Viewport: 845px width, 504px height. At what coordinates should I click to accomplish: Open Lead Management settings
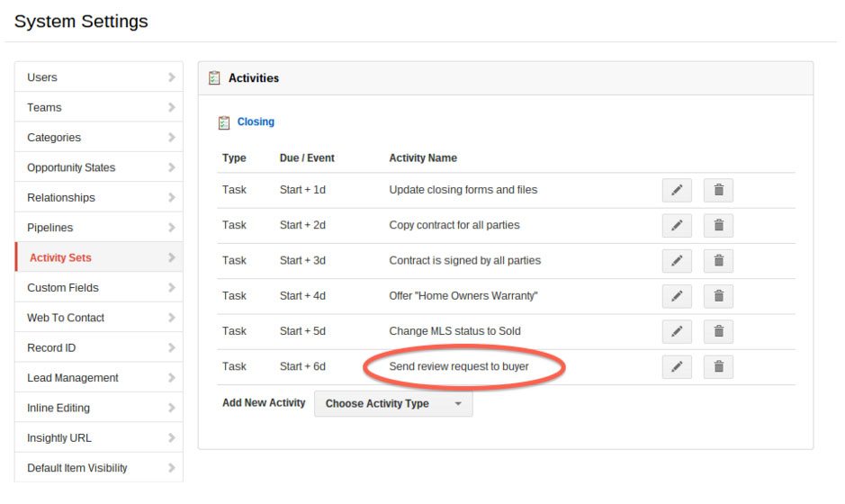click(x=99, y=378)
